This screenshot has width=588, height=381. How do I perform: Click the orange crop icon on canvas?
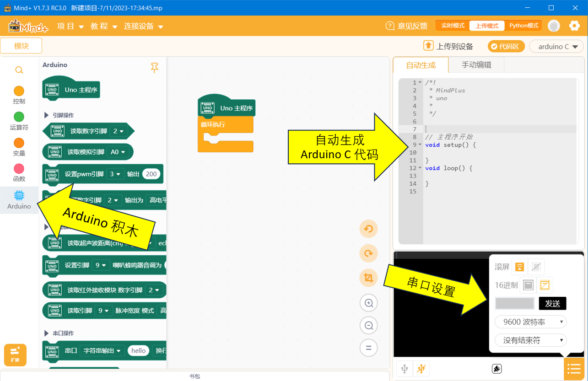(368, 278)
